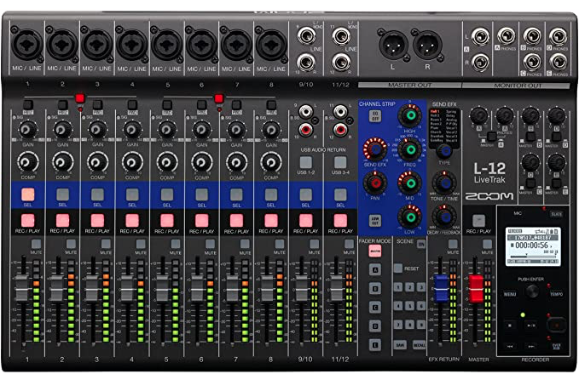Arm channel 5 REC/PLAY button
This screenshot has height=385, width=586.
coord(167,220)
